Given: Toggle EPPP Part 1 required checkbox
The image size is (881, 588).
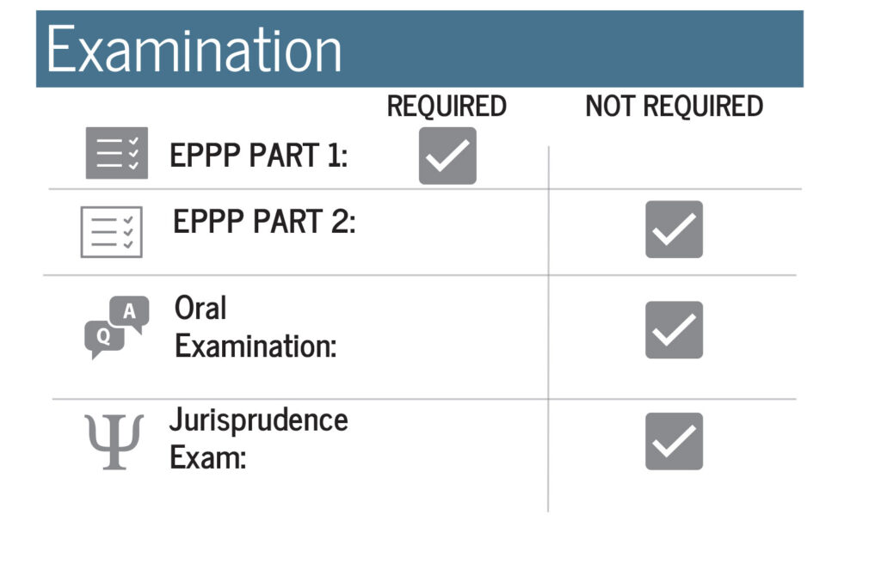Looking at the screenshot, I should click(447, 156).
